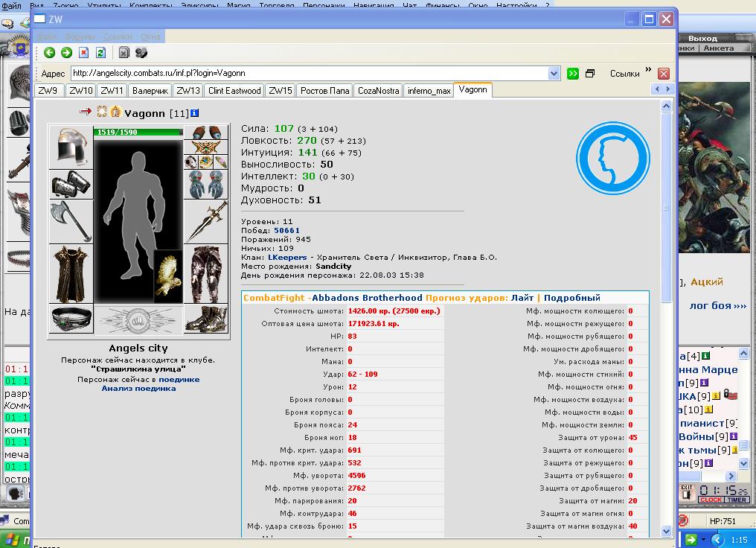
Task: Click the green HP bar 1519/1590
Action: 138,132
